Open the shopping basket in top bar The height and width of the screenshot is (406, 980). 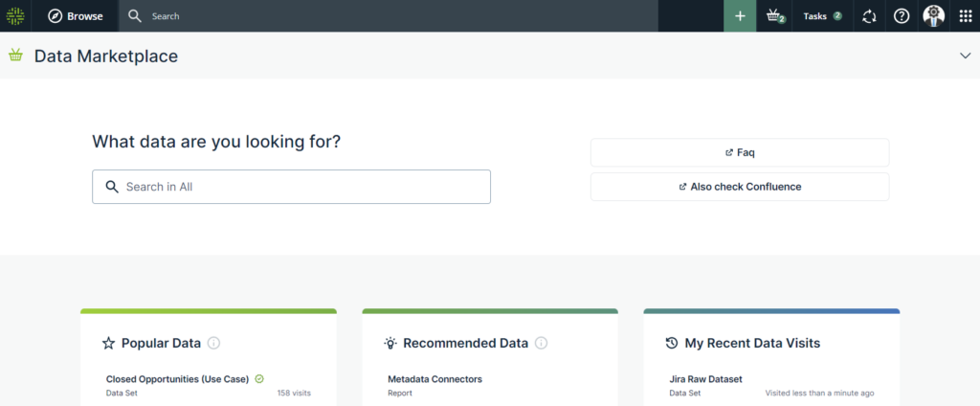coord(774,16)
